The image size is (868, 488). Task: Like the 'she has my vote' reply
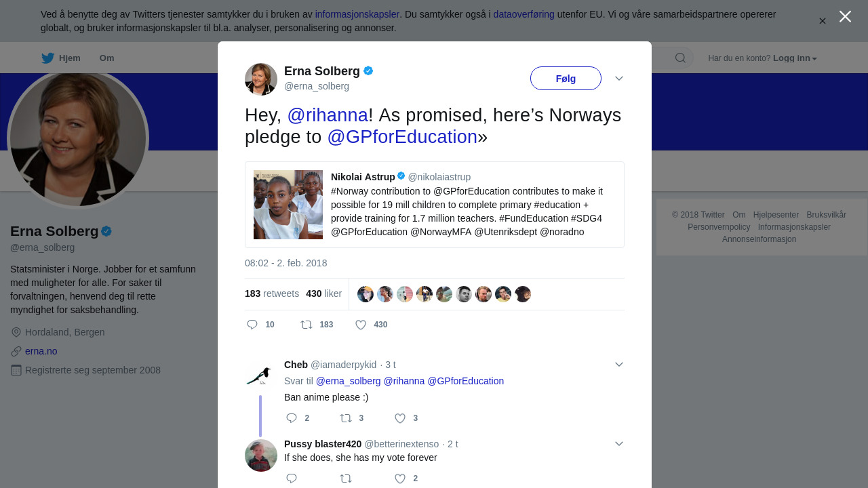(x=400, y=479)
